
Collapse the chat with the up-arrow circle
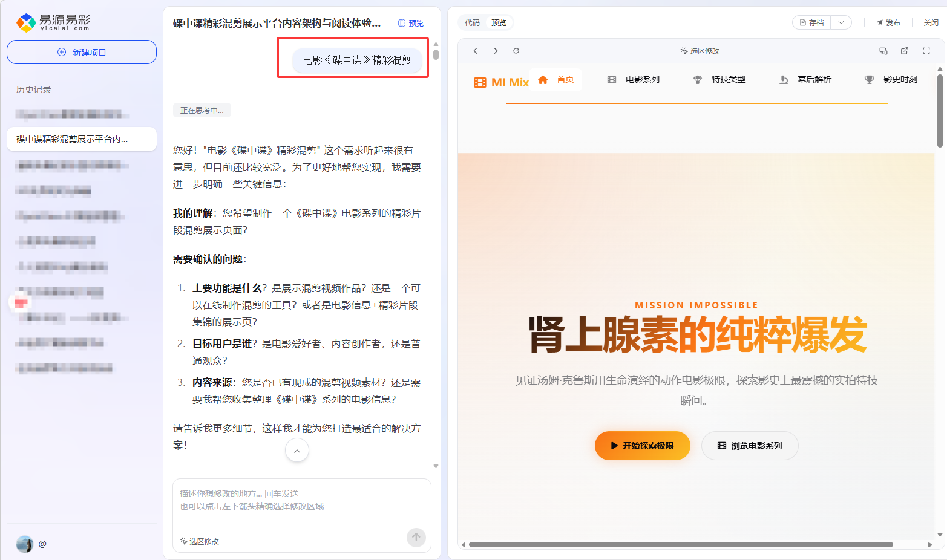(297, 450)
